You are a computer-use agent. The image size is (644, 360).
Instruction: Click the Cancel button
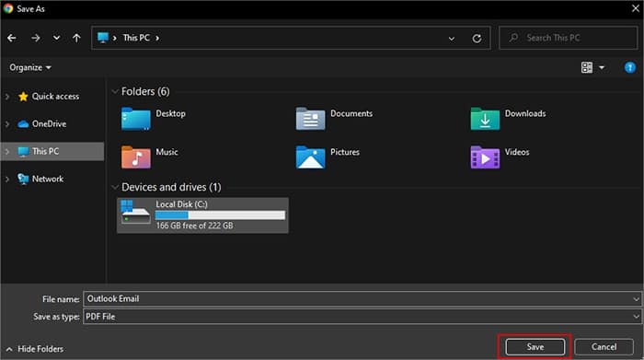click(x=604, y=347)
